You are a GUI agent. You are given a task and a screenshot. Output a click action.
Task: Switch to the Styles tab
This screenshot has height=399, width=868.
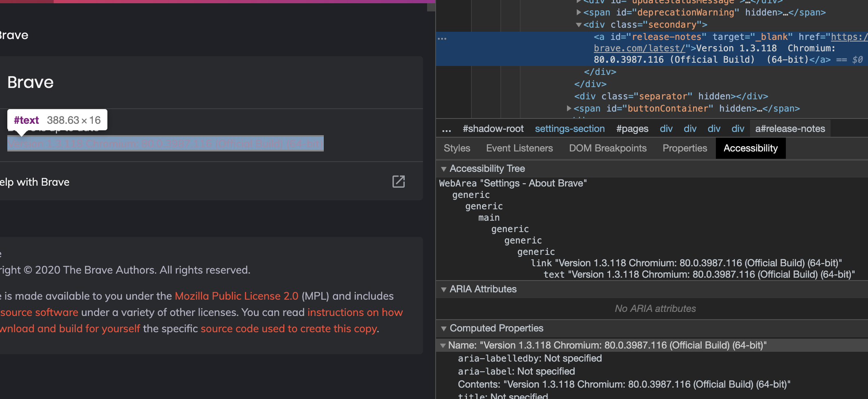[x=457, y=148]
